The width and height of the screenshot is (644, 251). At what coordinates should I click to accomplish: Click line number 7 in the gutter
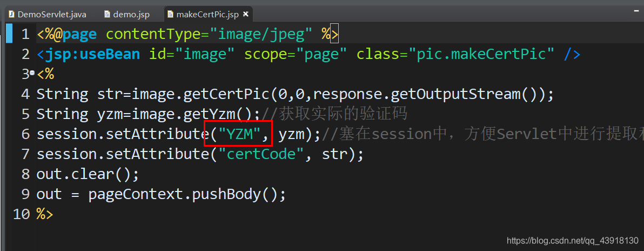pos(25,154)
